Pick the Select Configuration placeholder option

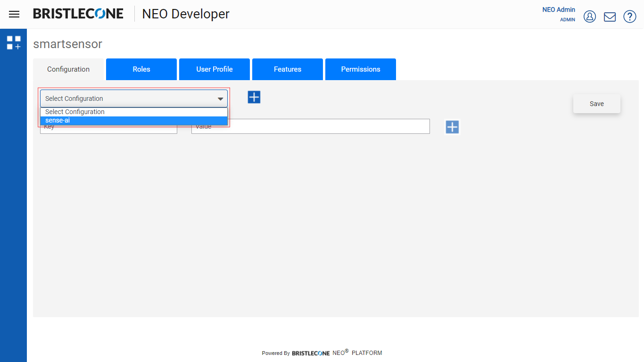pos(134,112)
